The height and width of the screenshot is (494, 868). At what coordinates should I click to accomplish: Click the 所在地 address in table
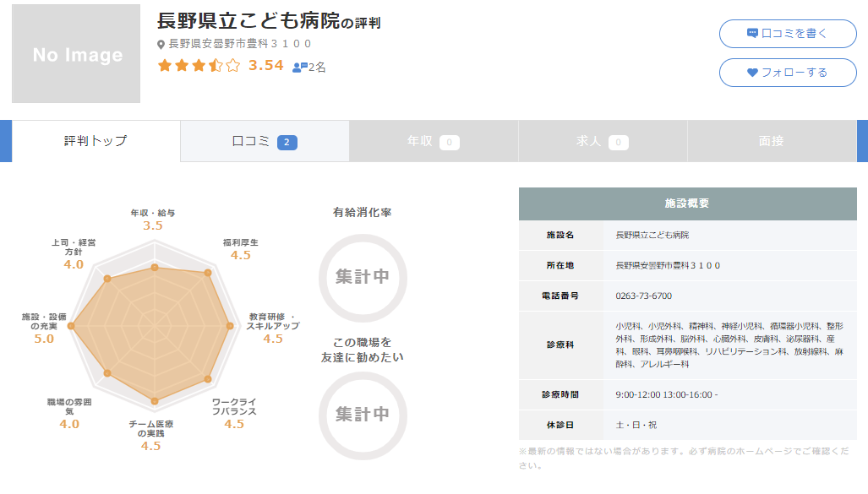click(669, 265)
